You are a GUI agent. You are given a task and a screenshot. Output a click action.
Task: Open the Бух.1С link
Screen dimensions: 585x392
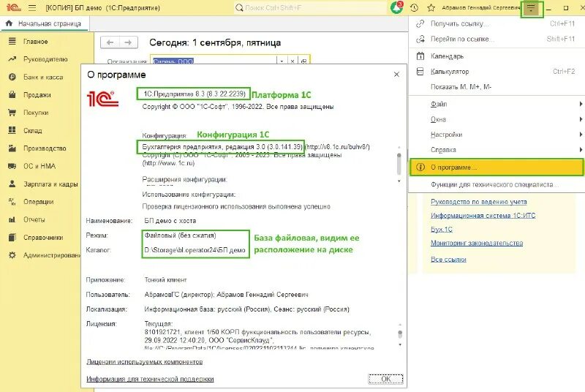(442, 230)
